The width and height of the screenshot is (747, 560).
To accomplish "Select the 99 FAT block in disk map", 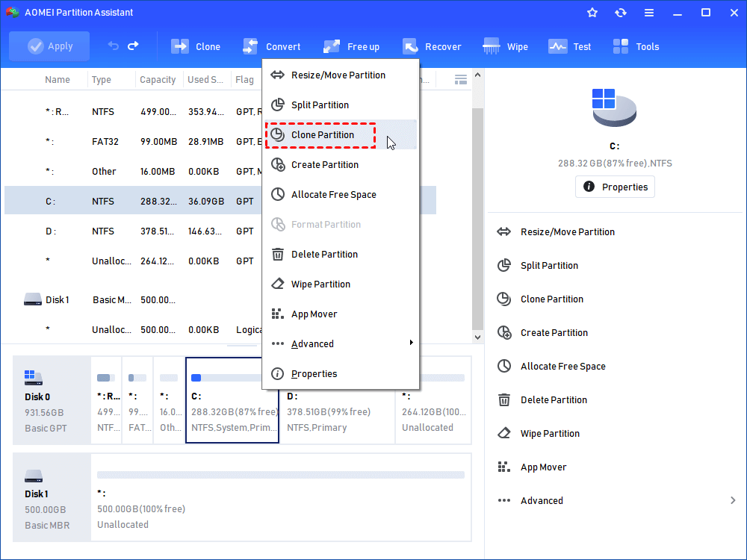I will pyautogui.click(x=137, y=400).
